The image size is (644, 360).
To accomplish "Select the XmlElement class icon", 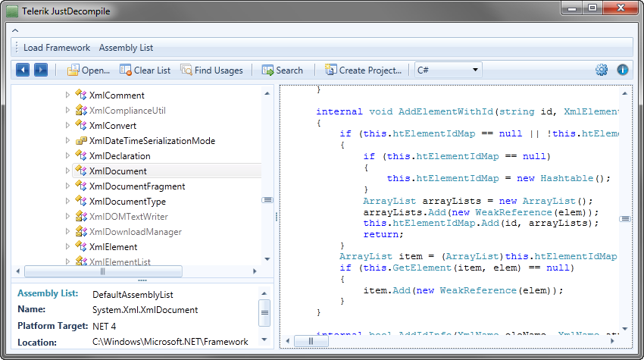I will point(81,247).
